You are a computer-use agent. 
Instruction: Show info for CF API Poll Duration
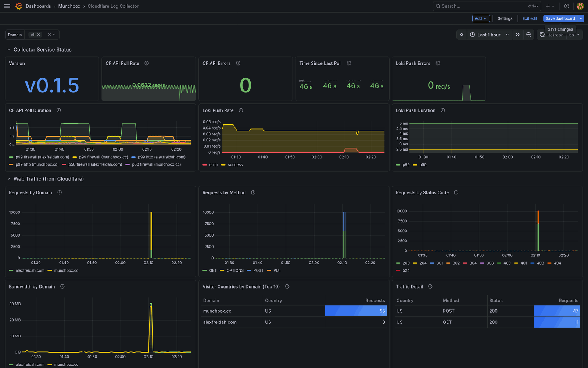click(58, 110)
